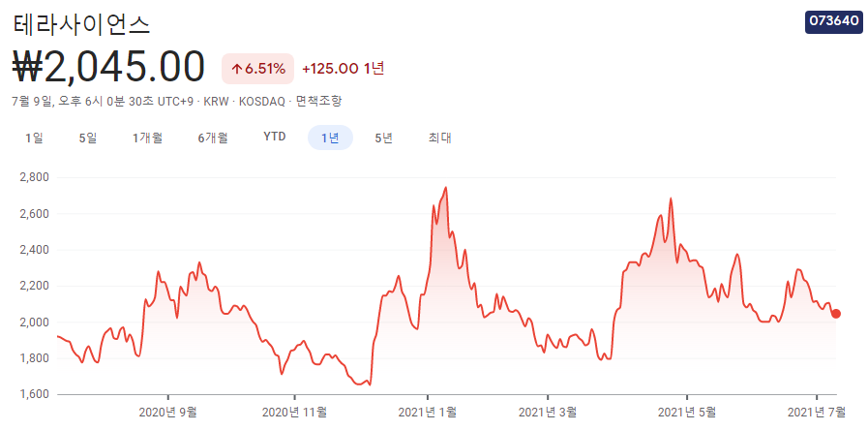
Task: Click the 2021년 7월 axis label
Action: tap(817, 413)
